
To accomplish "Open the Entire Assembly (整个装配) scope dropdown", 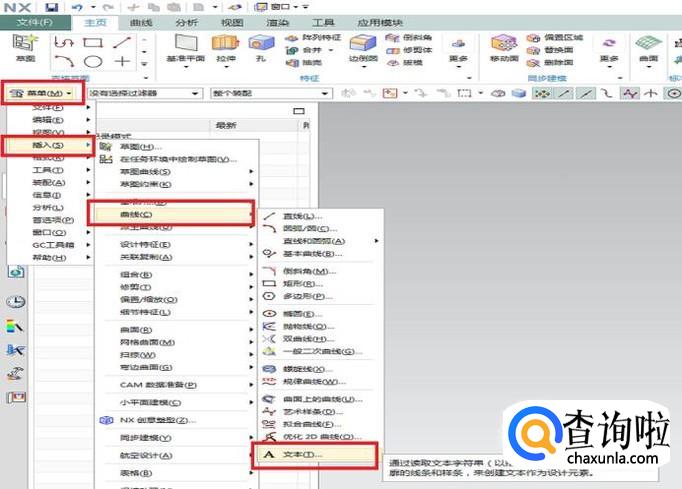I will tap(271, 93).
